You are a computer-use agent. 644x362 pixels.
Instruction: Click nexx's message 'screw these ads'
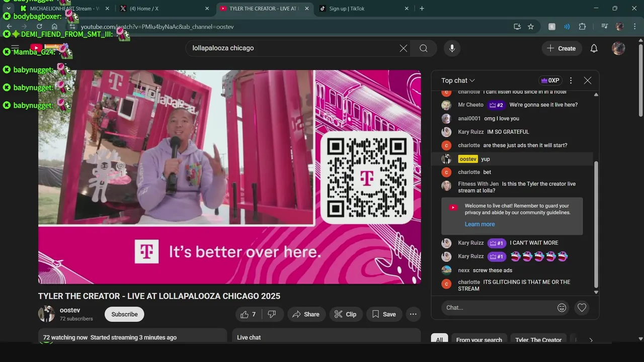point(492,270)
